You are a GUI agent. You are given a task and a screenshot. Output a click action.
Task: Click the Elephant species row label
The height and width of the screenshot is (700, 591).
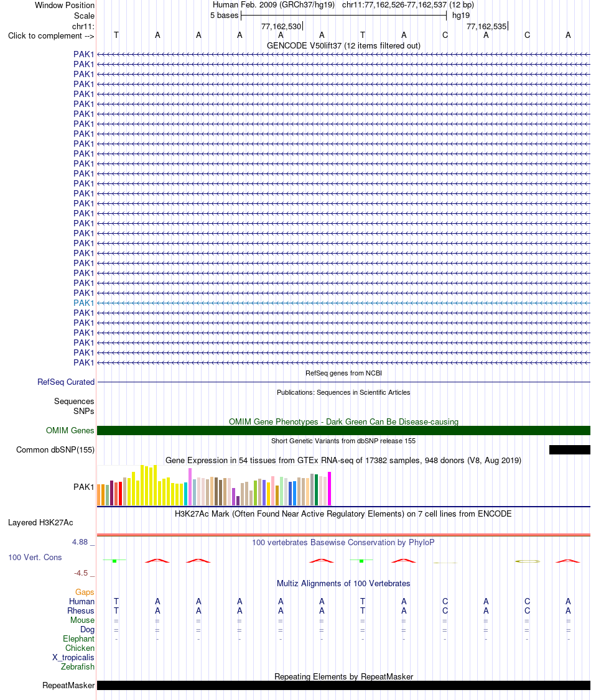[x=78, y=639]
